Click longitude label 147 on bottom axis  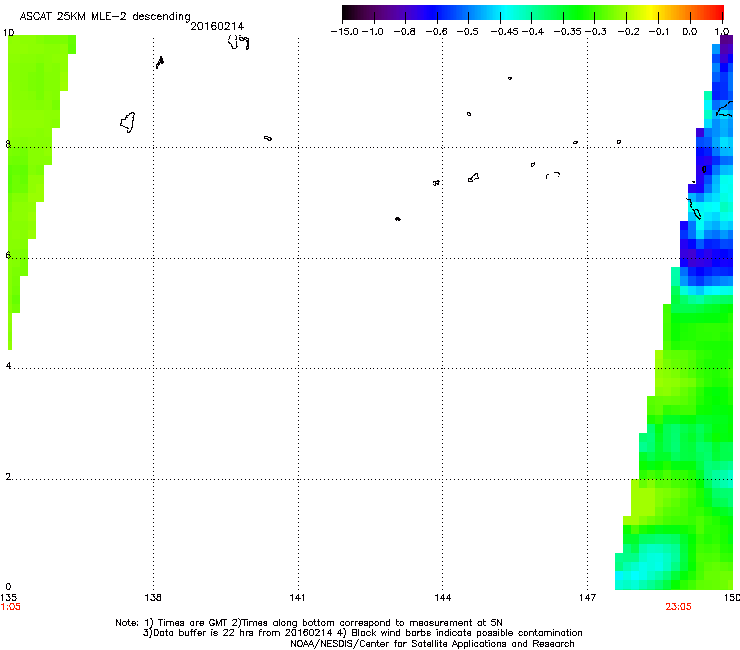coord(588,598)
